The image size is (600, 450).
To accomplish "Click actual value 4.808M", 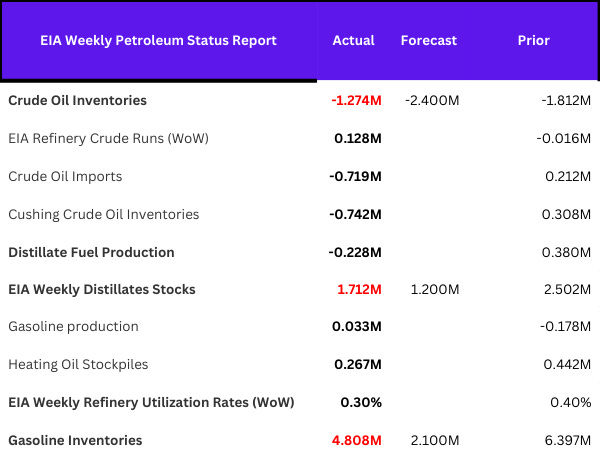I will pyautogui.click(x=357, y=440).
